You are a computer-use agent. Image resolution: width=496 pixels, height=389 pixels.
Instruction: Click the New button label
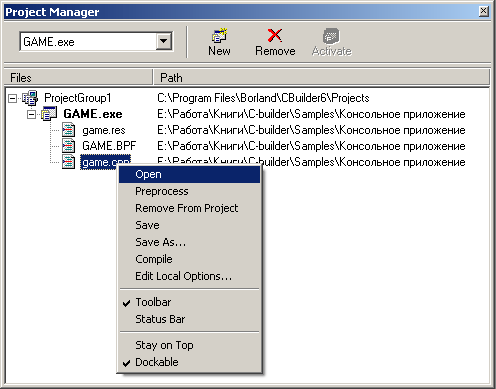219,51
